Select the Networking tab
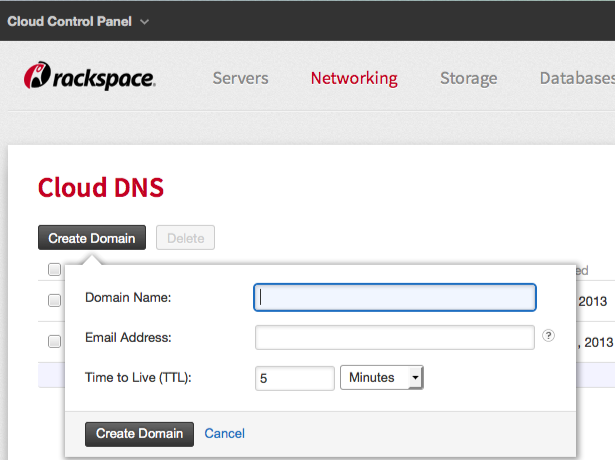Screen dimensions: 615x460 pyautogui.click(x=354, y=78)
